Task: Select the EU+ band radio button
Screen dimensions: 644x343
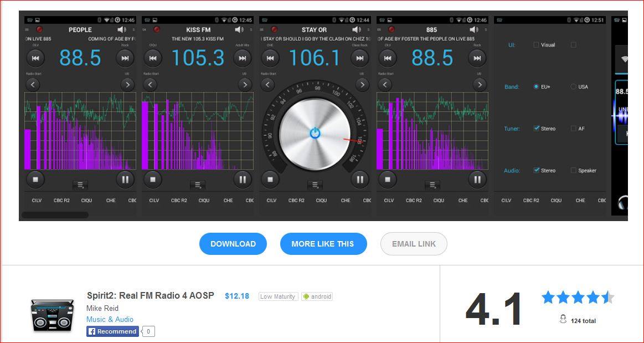Action: 536,86
